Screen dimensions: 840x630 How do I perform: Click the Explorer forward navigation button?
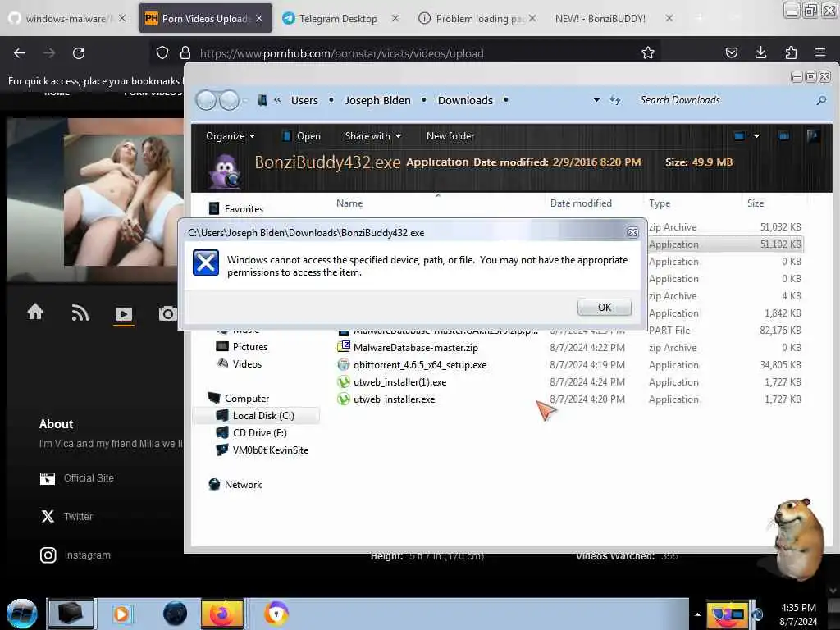[230, 100]
